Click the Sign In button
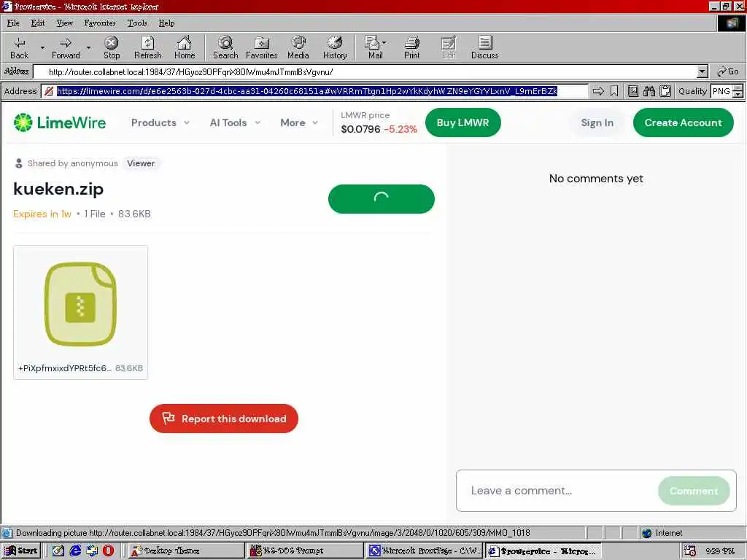The width and height of the screenshot is (747, 560). 597,122
